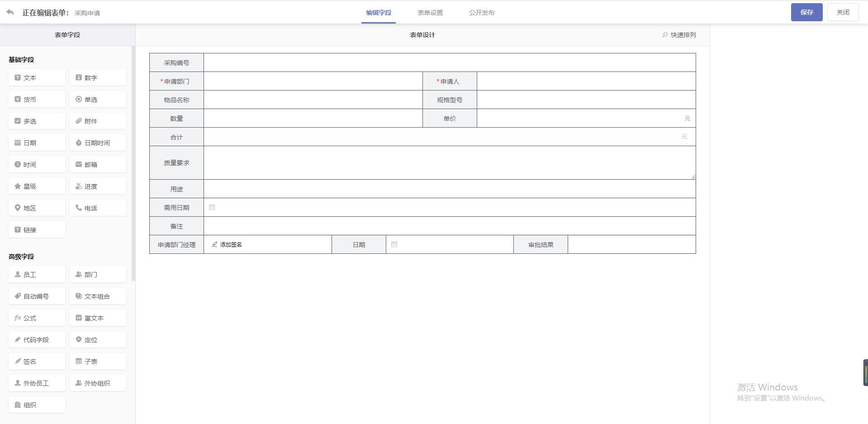Pick the 星级 star rating field

coord(37,186)
